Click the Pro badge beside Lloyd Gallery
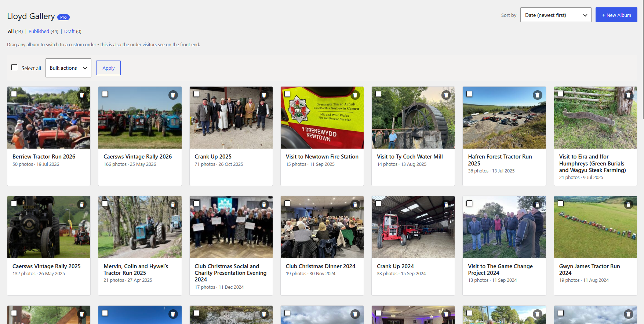The width and height of the screenshot is (644, 324). tap(63, 17)
